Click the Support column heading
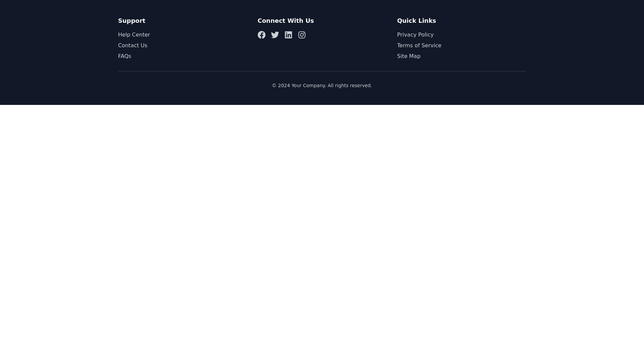Image resolution: width=644 pixels, height=362 pixels. tap(131, 21)
